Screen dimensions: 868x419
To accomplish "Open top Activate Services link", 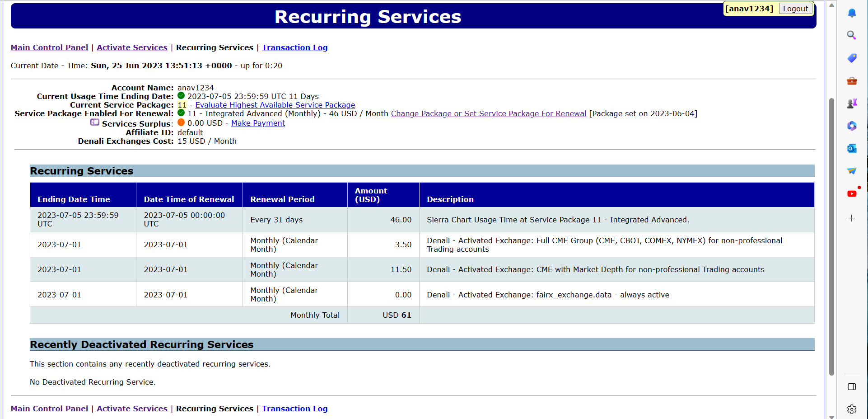I will coord(132,47).
